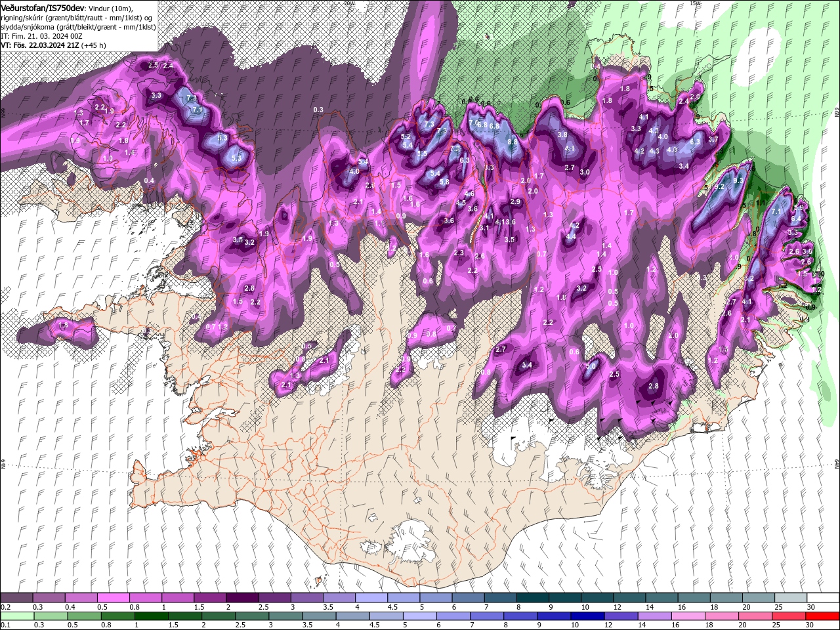Pick the bottom-scale swatch between 2 and 2.5
840x630 pixels.
tap(219, 616)
